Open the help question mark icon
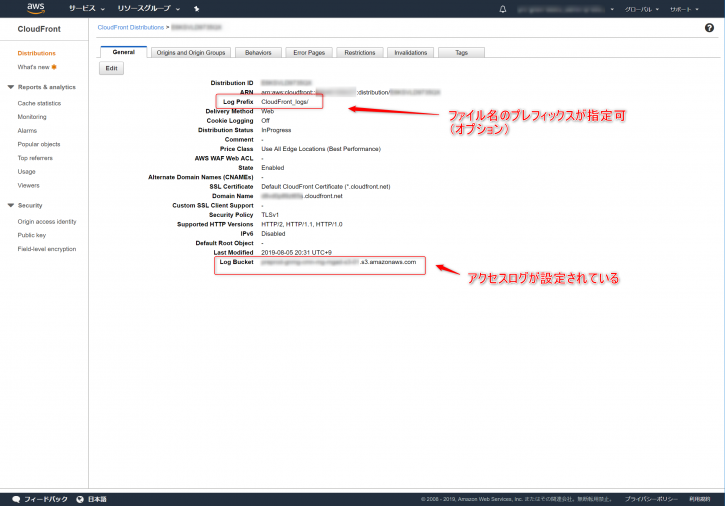 (x=709, y=28)
